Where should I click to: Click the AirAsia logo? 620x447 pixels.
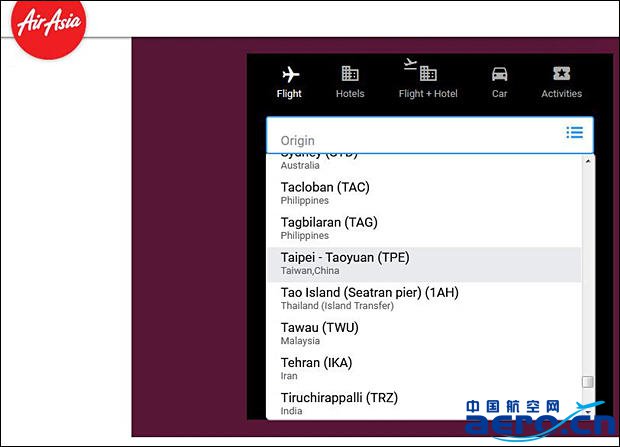click(48, 28)
